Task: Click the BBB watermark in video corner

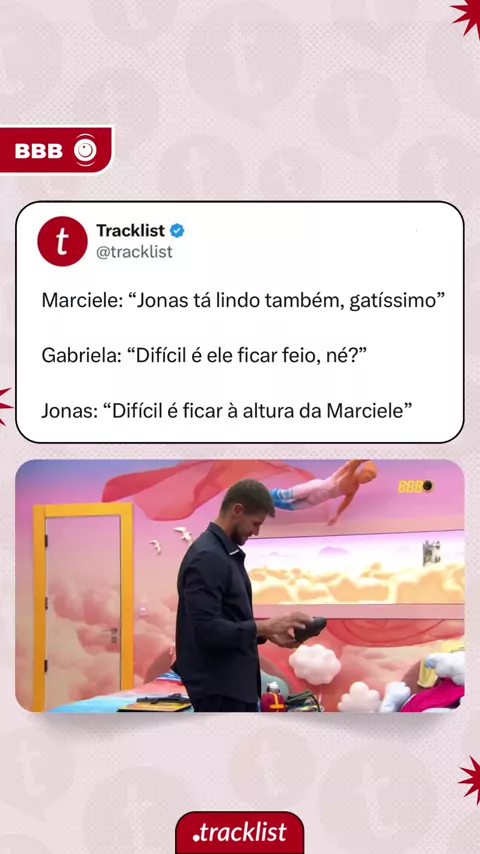Action: point(415,486)
